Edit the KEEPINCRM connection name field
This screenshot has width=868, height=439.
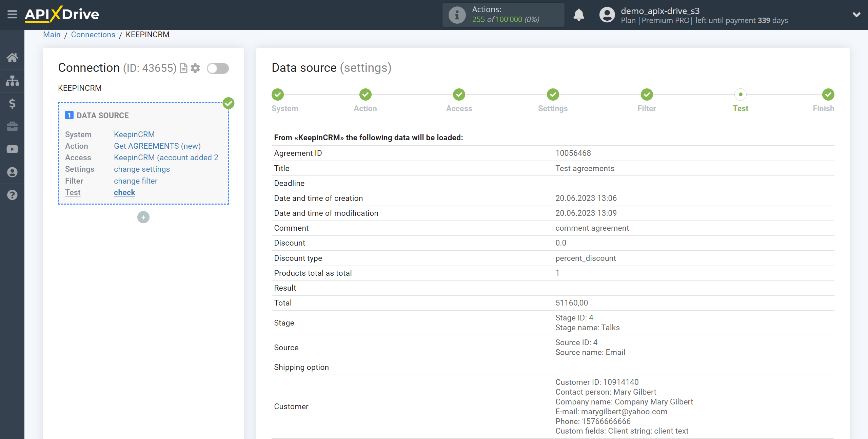143,88
